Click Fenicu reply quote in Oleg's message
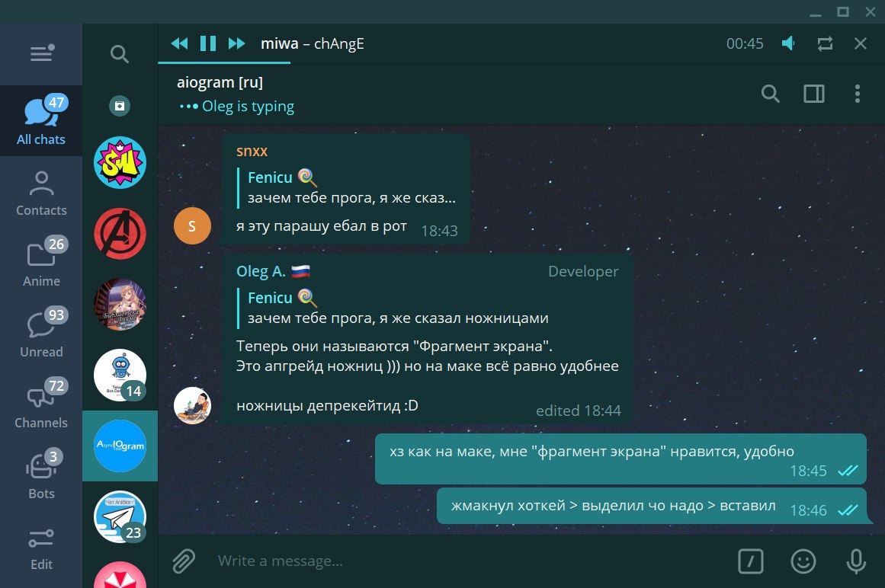 point(398,308)
